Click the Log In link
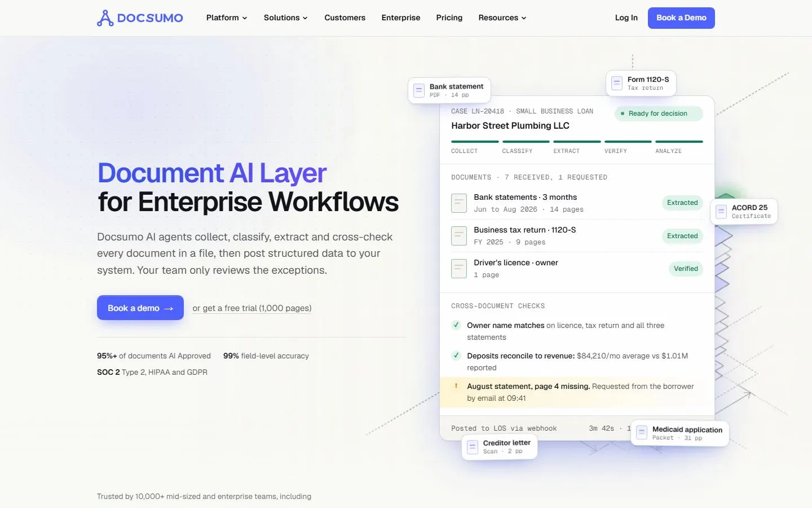 (x=626, y=18)
